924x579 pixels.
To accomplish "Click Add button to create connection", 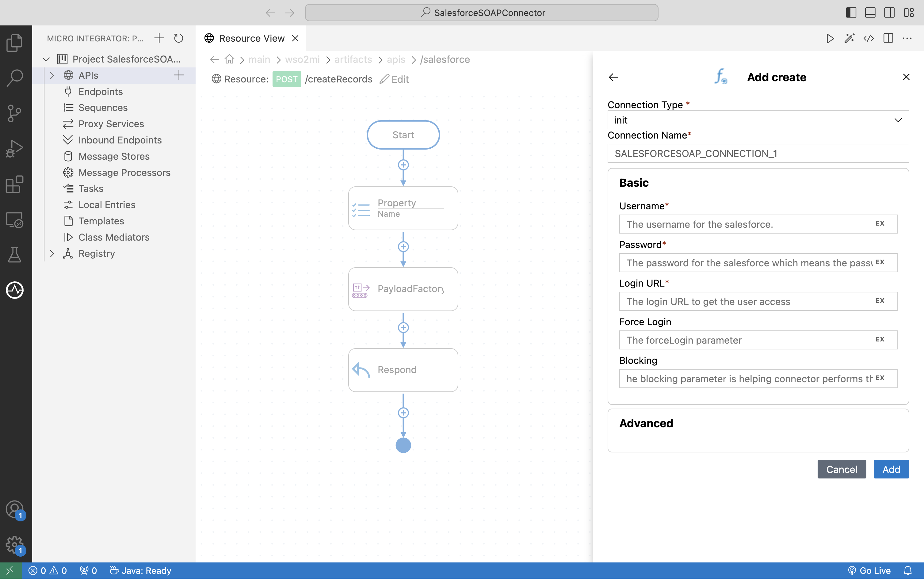I will (x=891, y=470).
